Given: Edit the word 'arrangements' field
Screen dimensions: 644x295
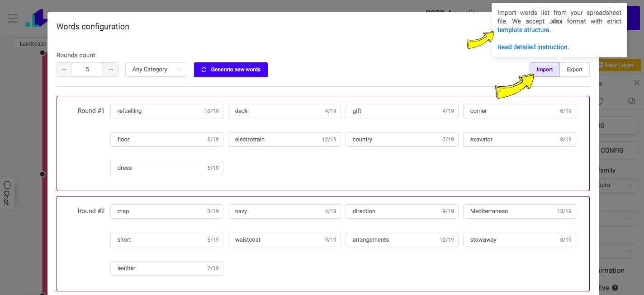Looking at the screenshot, I should [x=402, y=240].
